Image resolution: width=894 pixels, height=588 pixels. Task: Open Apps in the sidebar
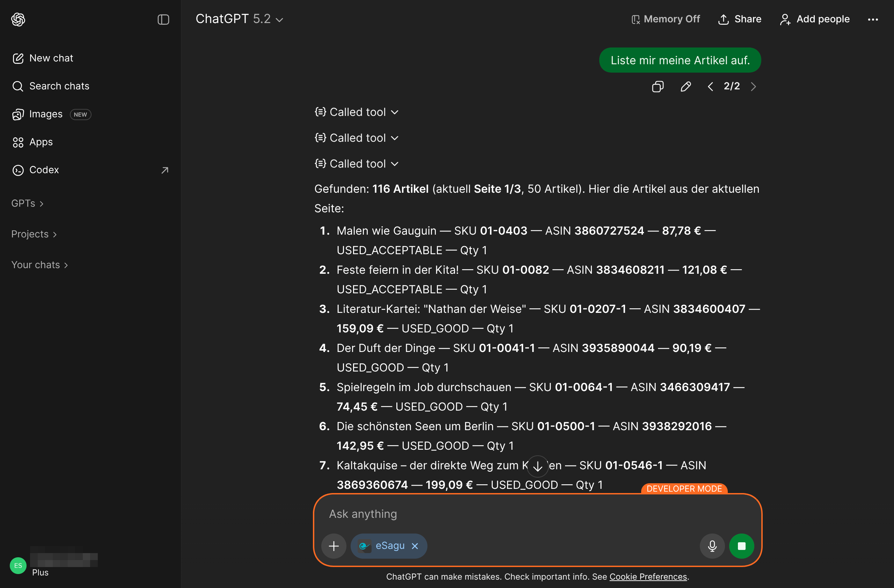(x=41, y=142)
